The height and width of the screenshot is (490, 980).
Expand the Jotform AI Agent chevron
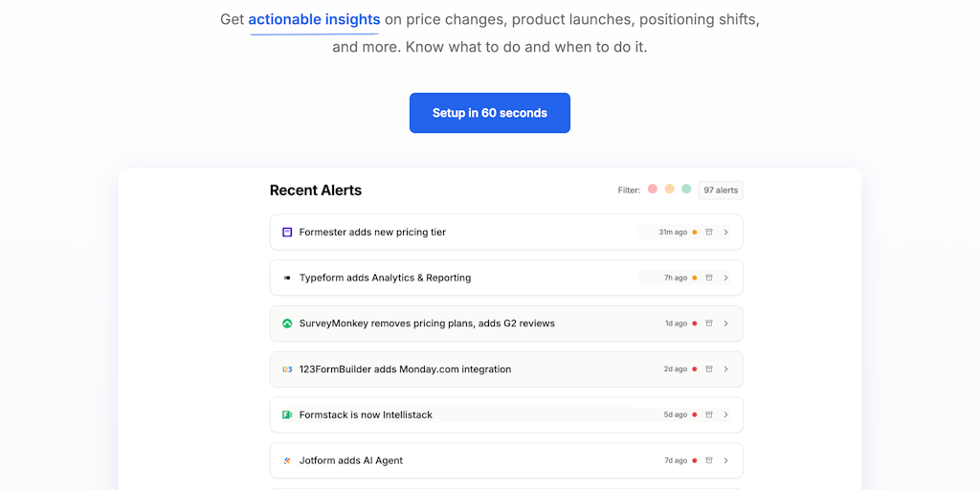pyautogui.click(x=726, y=460)
